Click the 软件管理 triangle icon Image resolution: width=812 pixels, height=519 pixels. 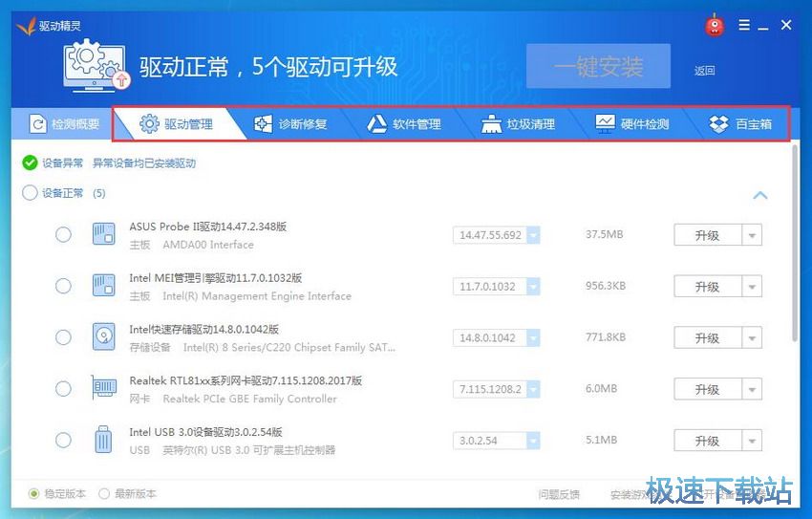click(377, 124)
